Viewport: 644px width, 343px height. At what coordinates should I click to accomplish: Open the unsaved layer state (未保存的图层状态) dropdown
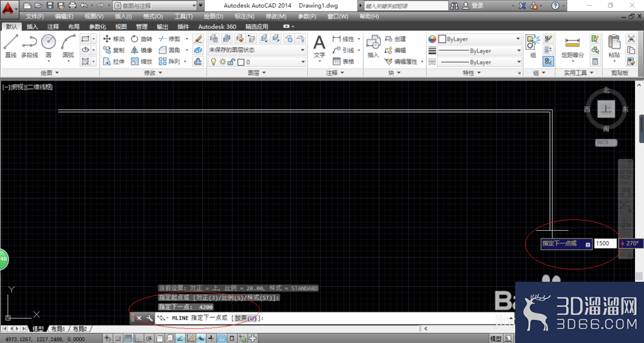(257, 50)
